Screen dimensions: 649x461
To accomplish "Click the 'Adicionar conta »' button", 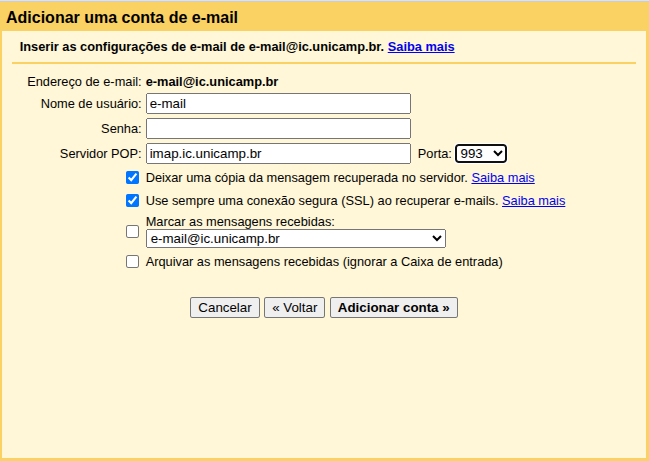I will tap(393, 307).
